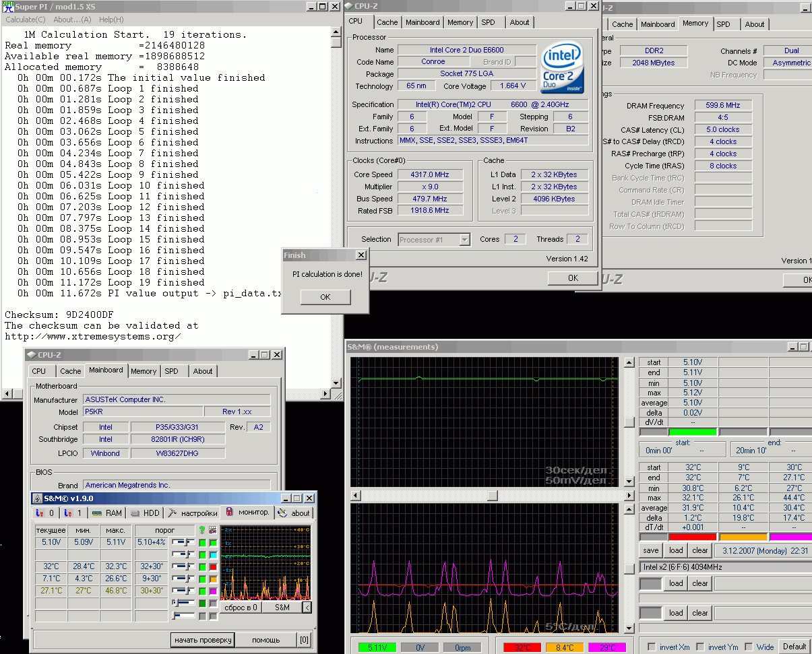Screen dimensions: 812x654
Task: Click orange temperature color bar in measurements table
Action: (743, 537)
